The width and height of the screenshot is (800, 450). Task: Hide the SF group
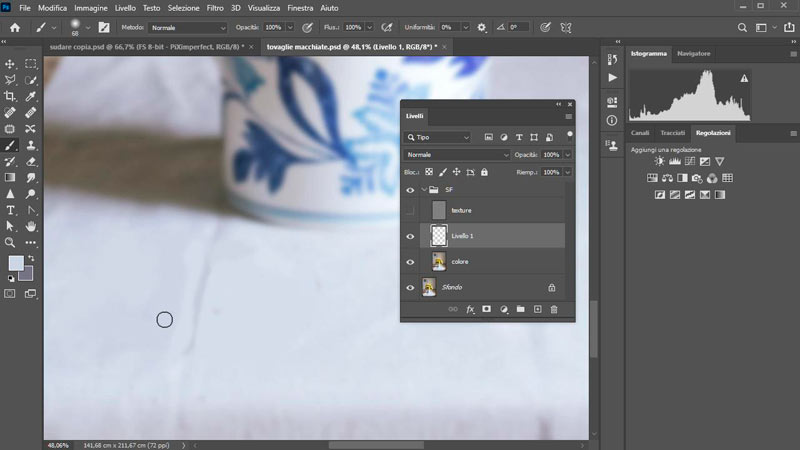pos(410,190)
